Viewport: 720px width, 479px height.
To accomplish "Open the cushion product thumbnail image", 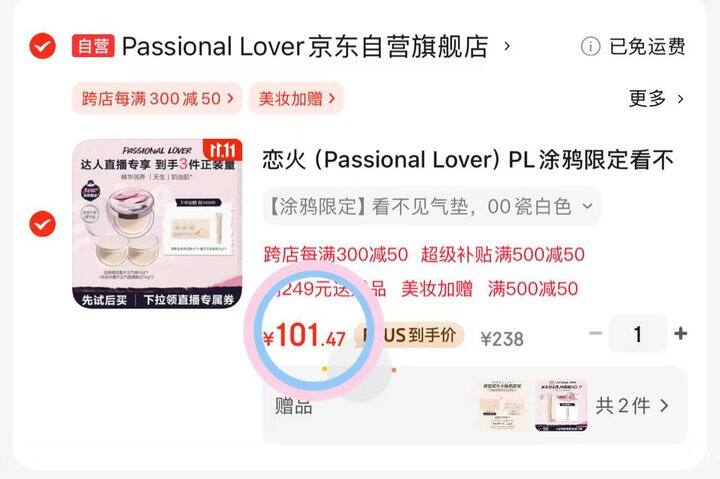I will [157, 224].
